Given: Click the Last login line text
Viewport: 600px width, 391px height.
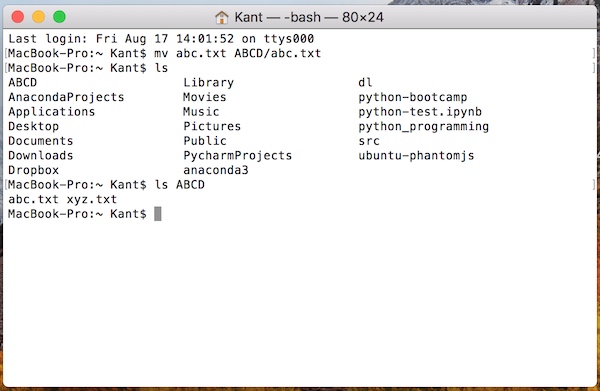Looking at the screenshot, I should 161,39.
